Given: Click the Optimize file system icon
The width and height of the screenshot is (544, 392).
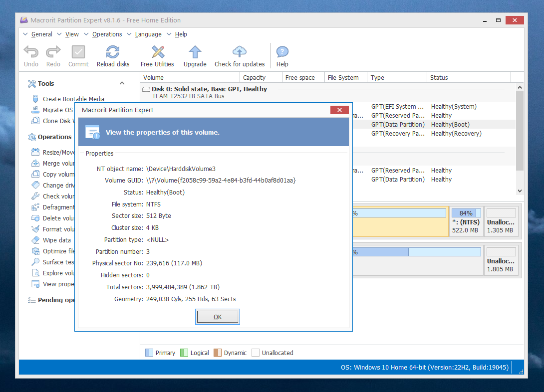Looking at the screenshot, I should pyautogui.click(x=35, y=251).
